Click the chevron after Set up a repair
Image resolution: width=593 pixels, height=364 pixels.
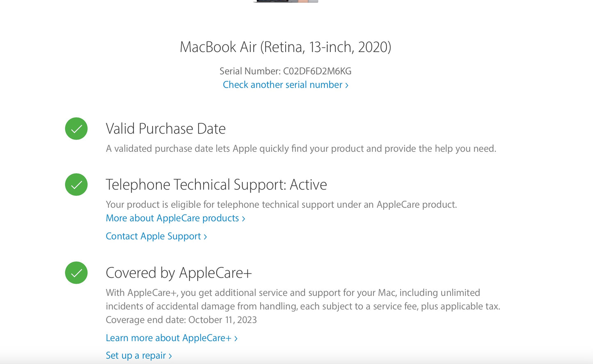pyautogui.click(x=170, y=356)
